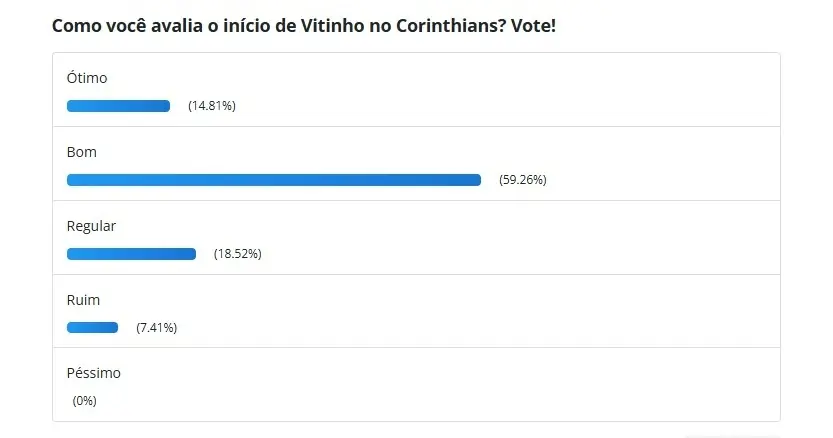Click the Bom blue result bar
833x438 pixels.
pyautogui.click(x=274, y=180)
